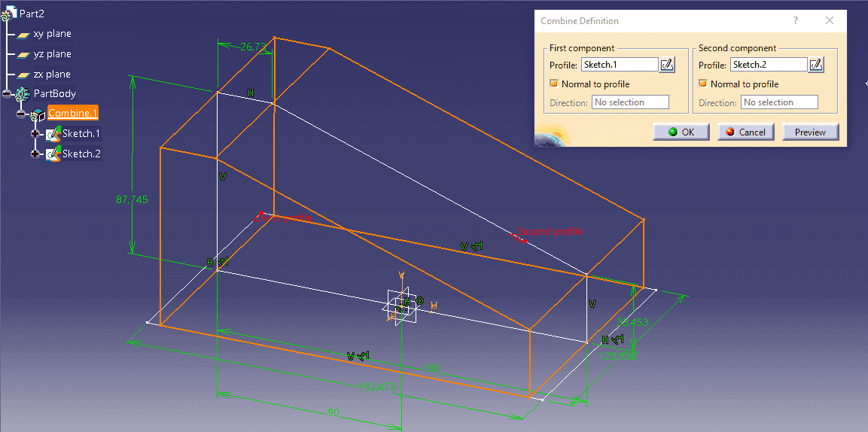Viewport: 868px width, 432px height.
Task: Click the 90 dimension value
Action: click(333, 412)
